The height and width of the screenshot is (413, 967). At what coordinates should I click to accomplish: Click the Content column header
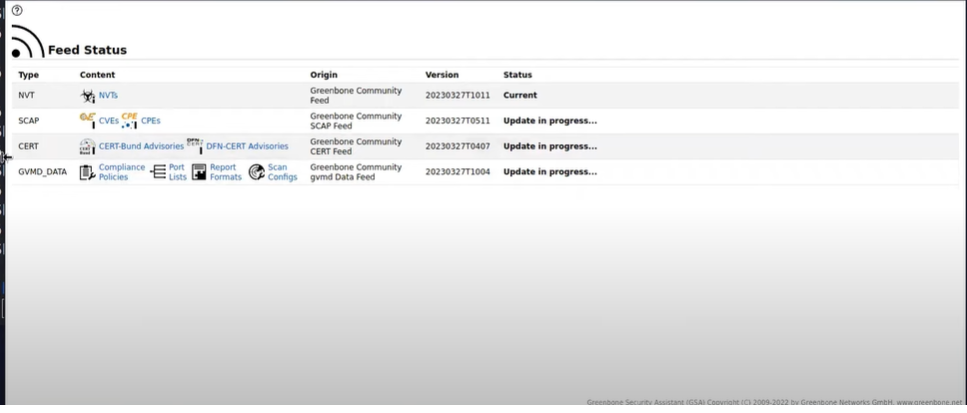point(97,75)
